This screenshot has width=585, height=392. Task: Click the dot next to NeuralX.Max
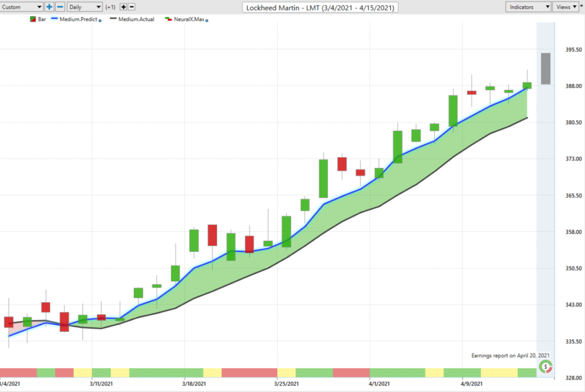pyautogui.click(x=207, y=21)
